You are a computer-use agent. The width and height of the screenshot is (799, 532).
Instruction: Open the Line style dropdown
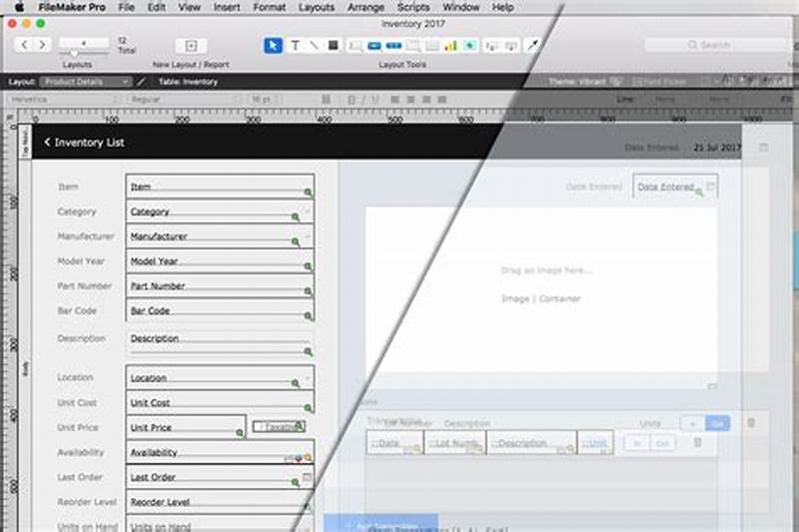pyautogui.click(x=666, y=100)
